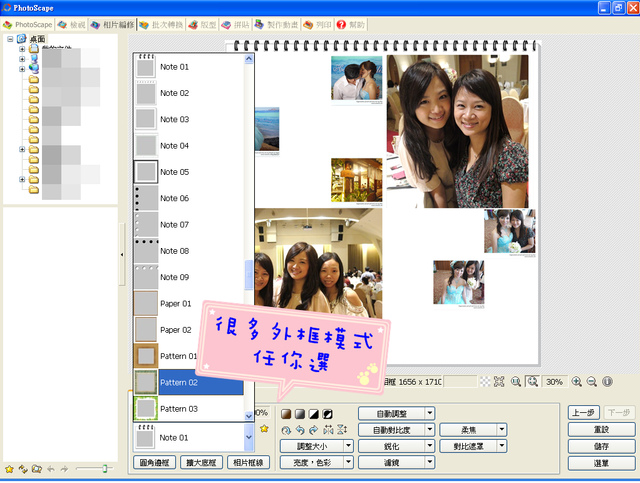Open the 調整大小 dropdown arrow

pos(348,446)
